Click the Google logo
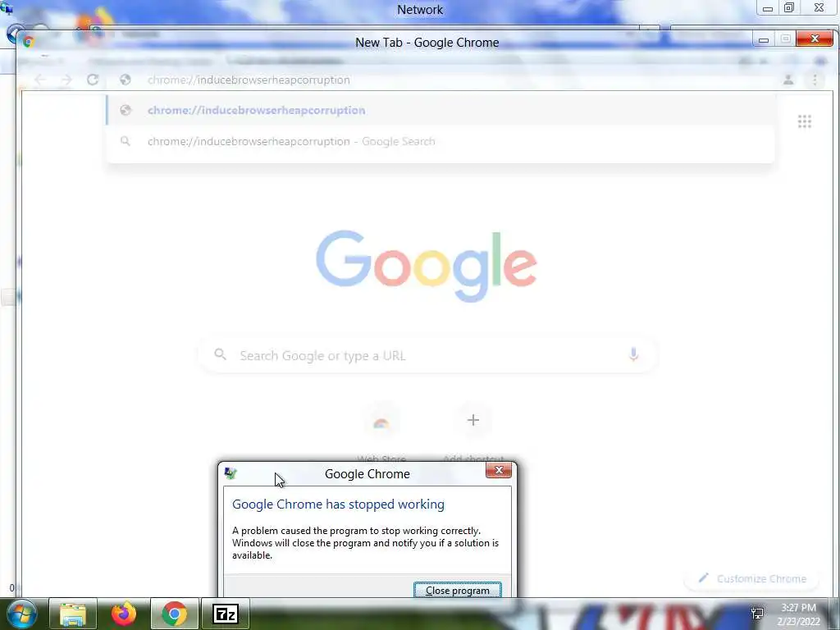 (x=427, y=266)
